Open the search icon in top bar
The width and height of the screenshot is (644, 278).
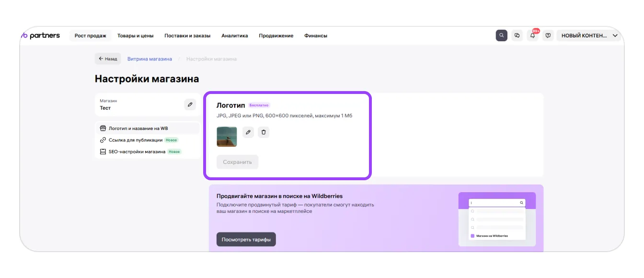click(x=501, y=35)
